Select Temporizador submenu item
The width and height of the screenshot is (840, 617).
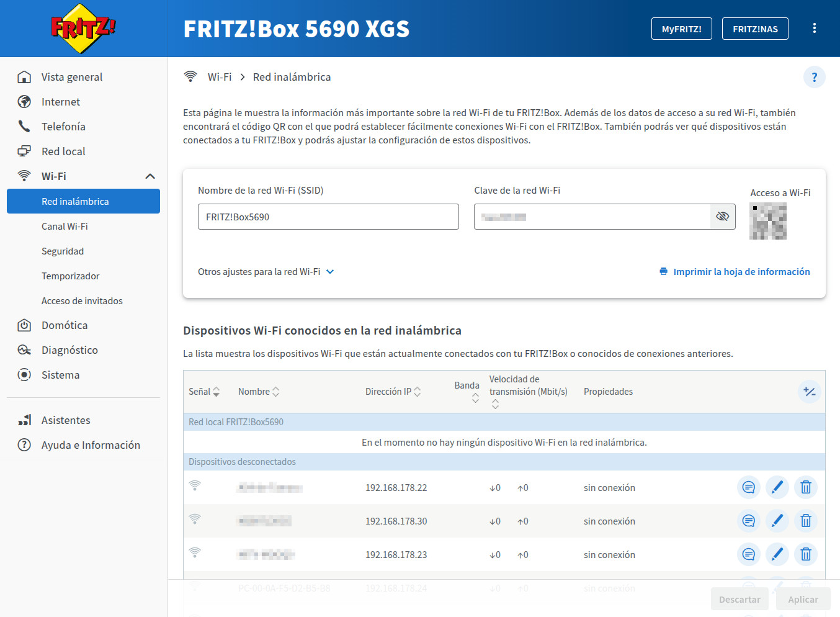pyautogui.click(x=83, y=276)
